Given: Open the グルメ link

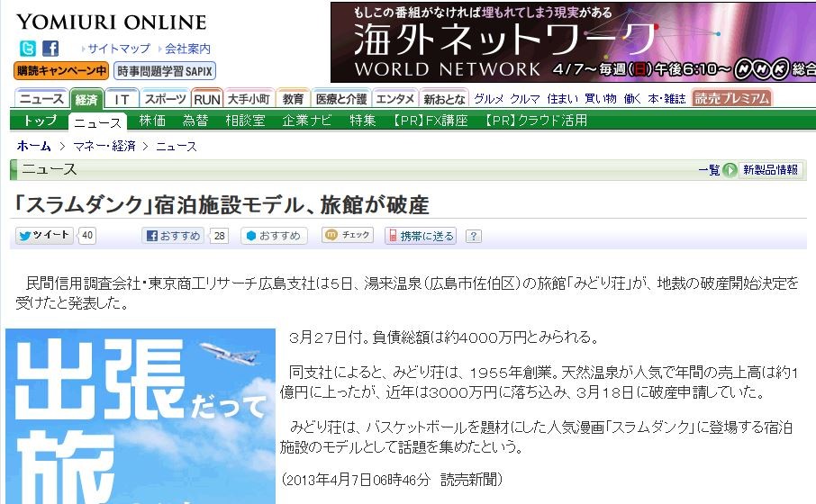Looking at the screenshot, I should (489, 99).
